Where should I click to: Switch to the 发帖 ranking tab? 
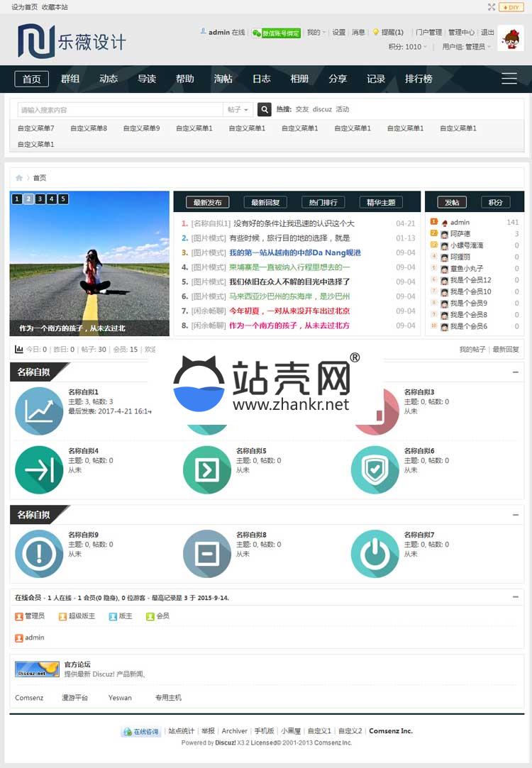(452, 202)
